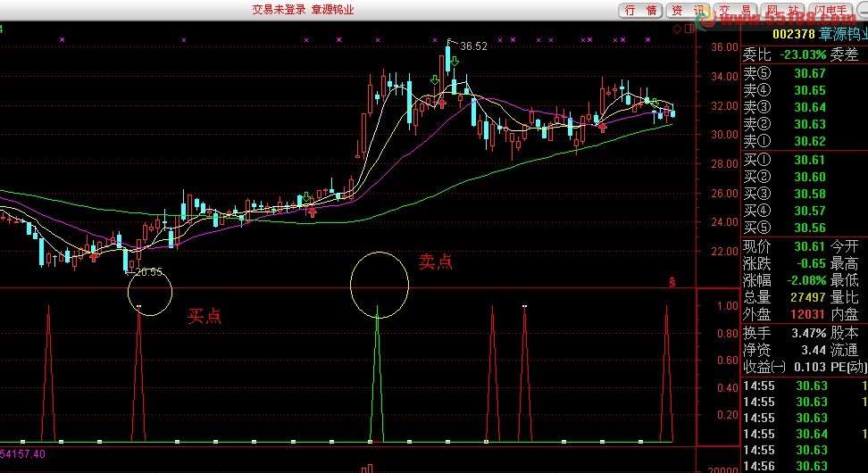Select the 卖① 30.62 ask row

click(x=805, y=142)
